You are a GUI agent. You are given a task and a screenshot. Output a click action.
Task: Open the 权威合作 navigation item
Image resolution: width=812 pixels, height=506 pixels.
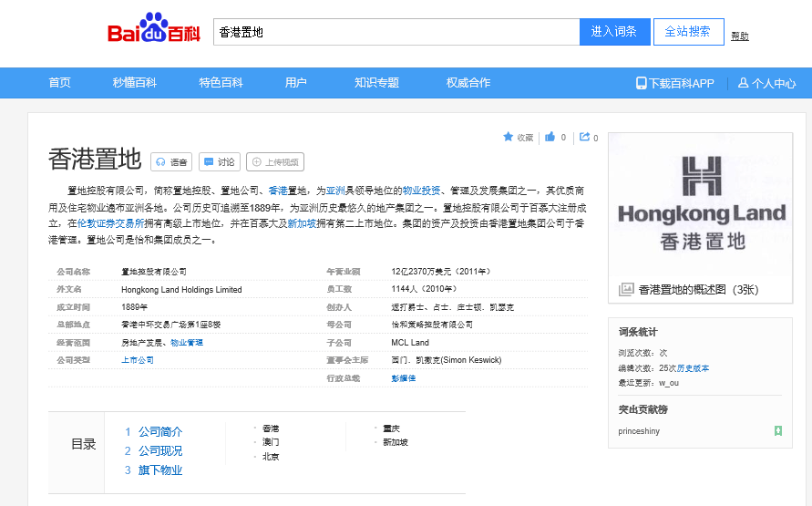pos(468,83)
